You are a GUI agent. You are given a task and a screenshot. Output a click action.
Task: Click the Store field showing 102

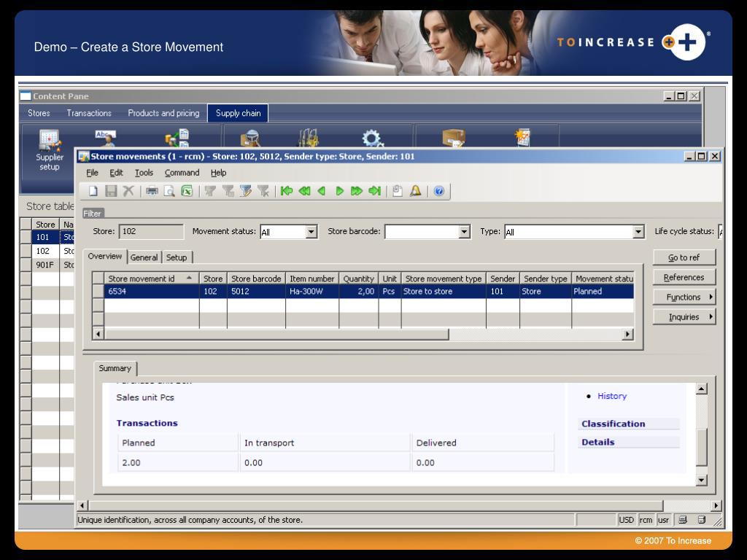coord(151,232)
